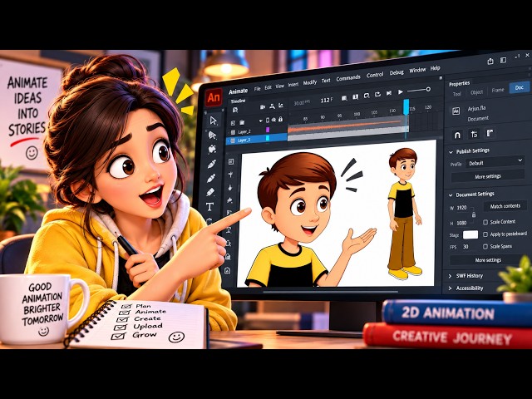Switch to the Frame properties tab
Screen dimensions: 532x399
[x=498, y=90]
